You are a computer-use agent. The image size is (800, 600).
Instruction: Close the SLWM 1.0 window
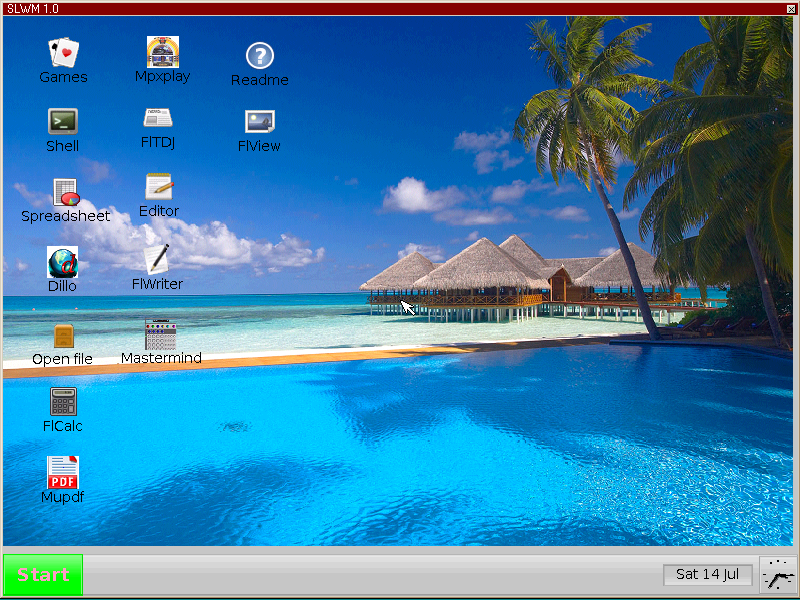(x=791, y=8)
